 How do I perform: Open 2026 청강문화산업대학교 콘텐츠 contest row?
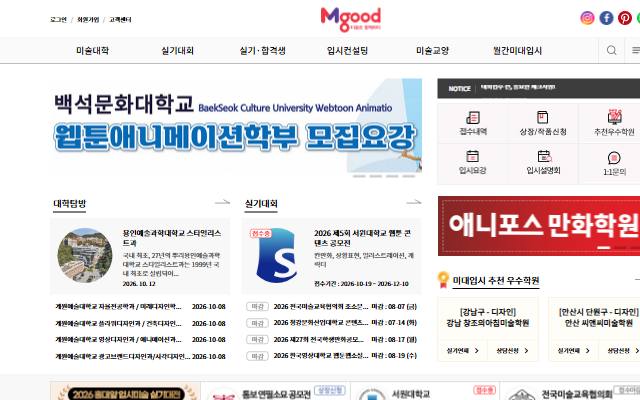coord(331,323)
